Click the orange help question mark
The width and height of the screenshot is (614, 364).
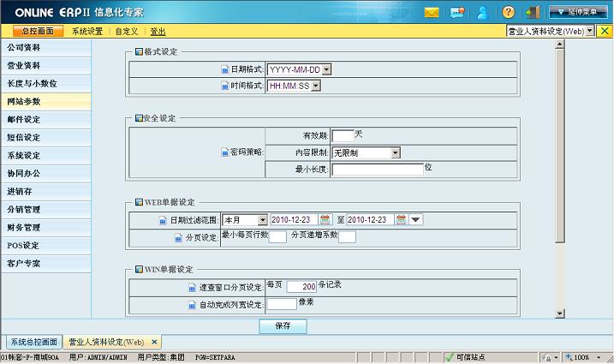[509, 12]
